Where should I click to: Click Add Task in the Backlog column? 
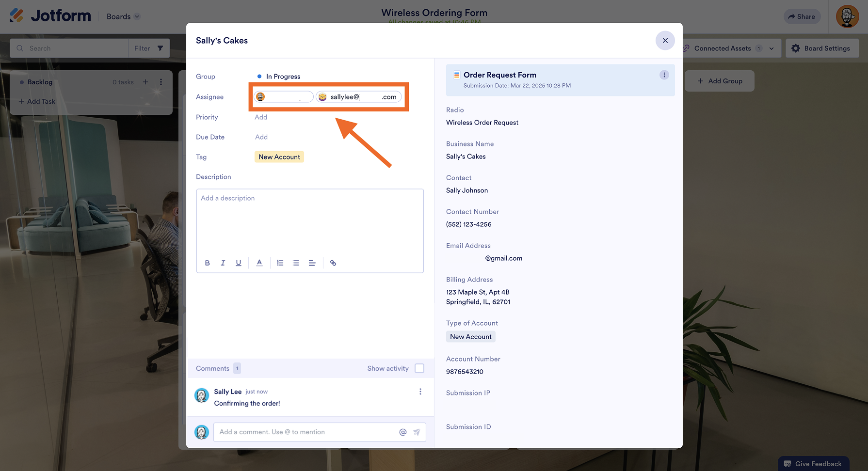37,101
